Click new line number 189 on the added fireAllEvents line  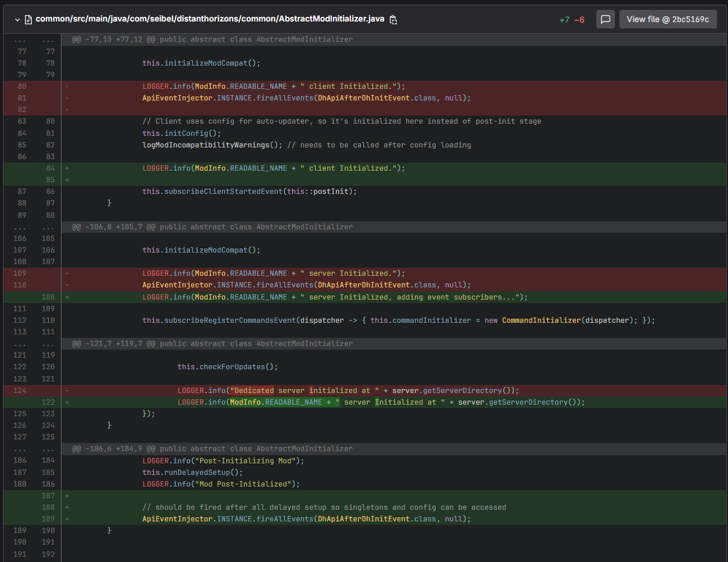pyautogui.click(x=48, y=519)
